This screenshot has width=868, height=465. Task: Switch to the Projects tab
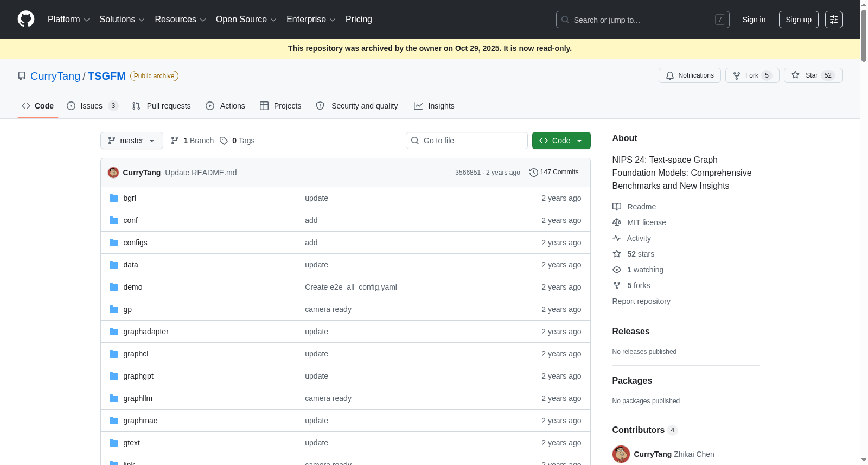tap(280, 106)
